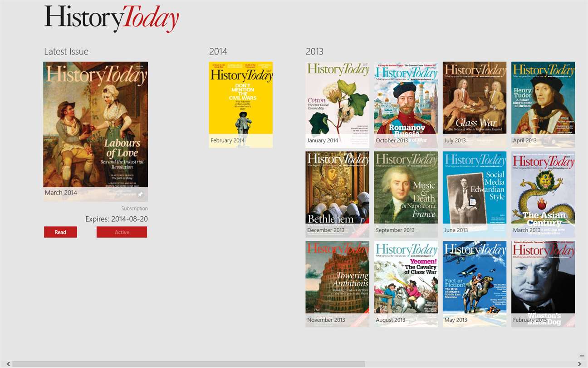Open the February 2014 Civil Wars issue
The width and height of the screenshot is (588, 368).
[x=241, y=104]
